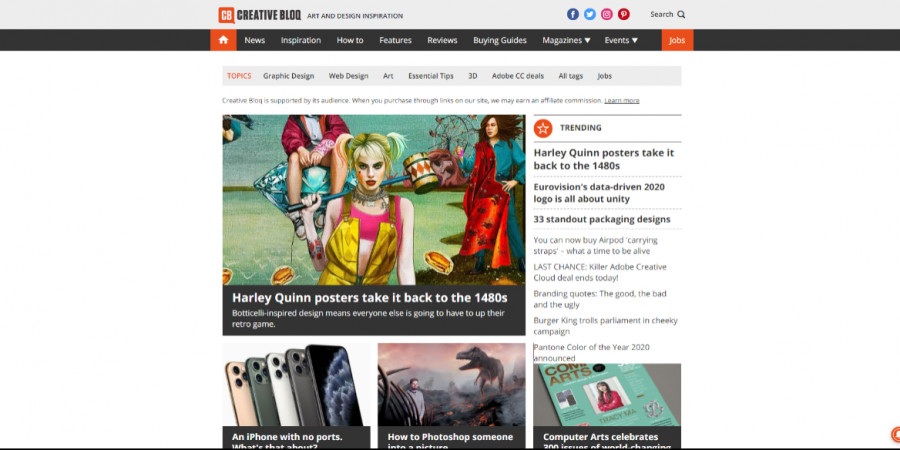Screen dimensions: 900x450
Task: Select Jobs in the topics bar
Action: pos(604,76)
